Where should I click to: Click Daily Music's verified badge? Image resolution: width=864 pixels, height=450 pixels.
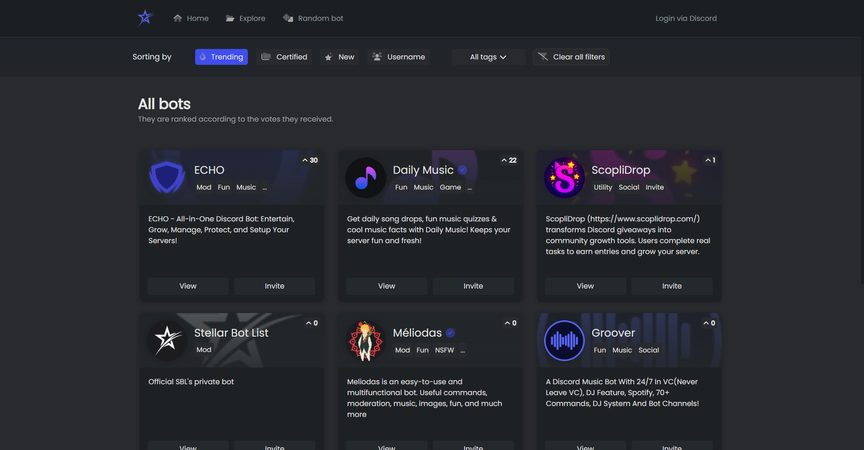pos(462,170)
